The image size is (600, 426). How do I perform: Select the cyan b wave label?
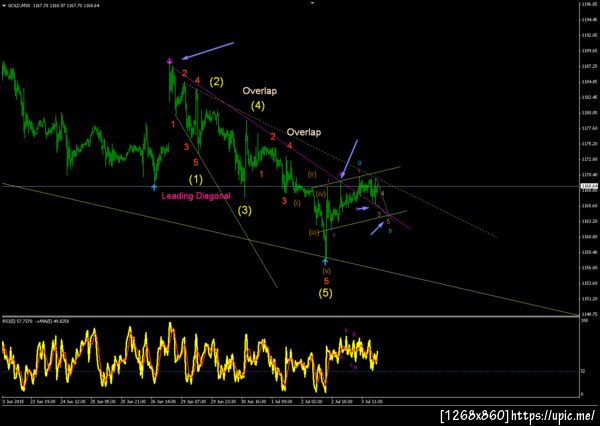pyautogui.click(x=390, y=230)
